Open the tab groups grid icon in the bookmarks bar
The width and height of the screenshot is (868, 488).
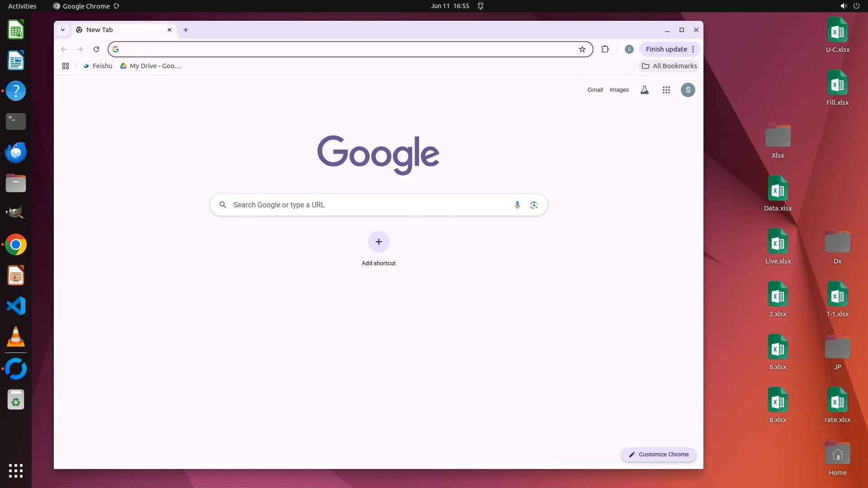point(66,66)
